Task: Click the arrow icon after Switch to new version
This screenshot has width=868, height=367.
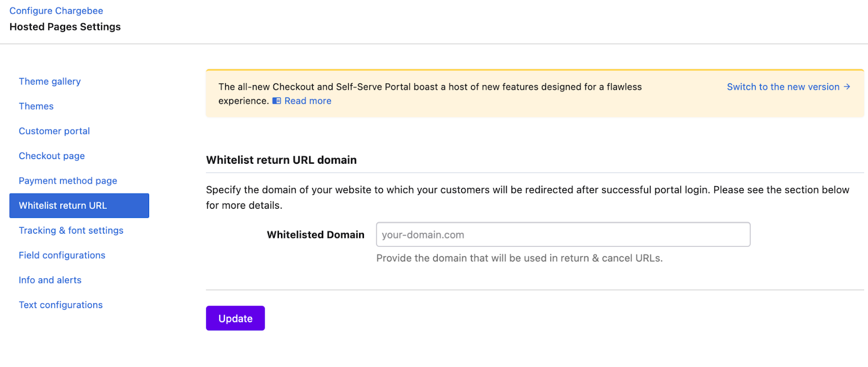Action: pos(847,87)
